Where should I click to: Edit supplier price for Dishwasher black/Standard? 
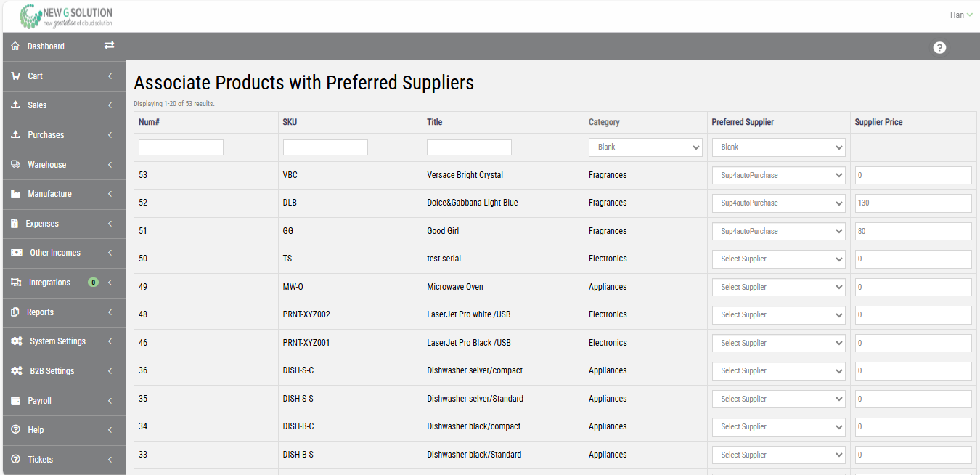click(x=913, y=455)
